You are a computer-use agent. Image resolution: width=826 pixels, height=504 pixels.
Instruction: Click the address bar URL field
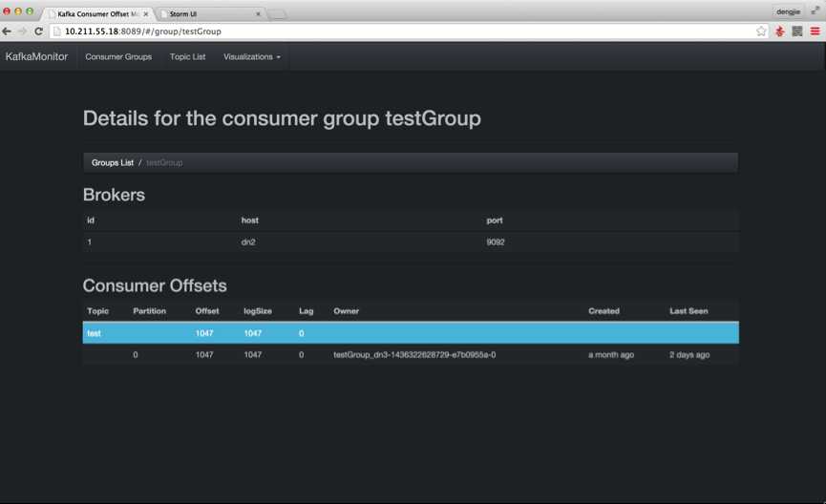point(403,31)
